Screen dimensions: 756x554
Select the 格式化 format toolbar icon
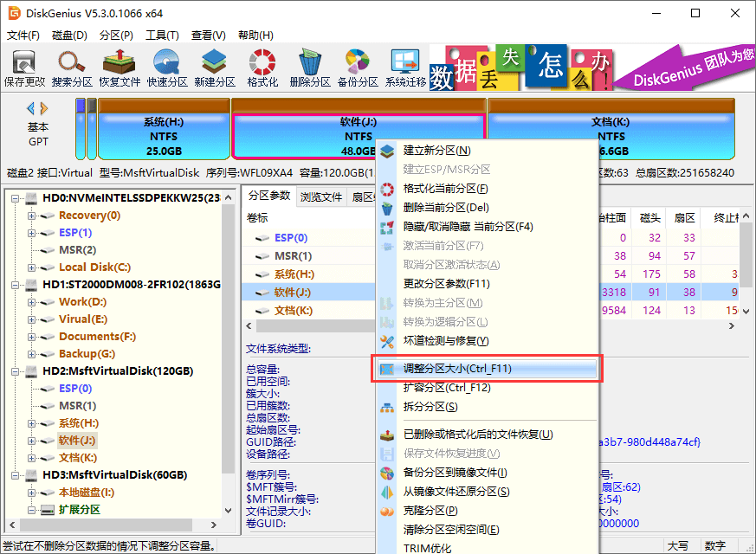[x=261, y=68]
